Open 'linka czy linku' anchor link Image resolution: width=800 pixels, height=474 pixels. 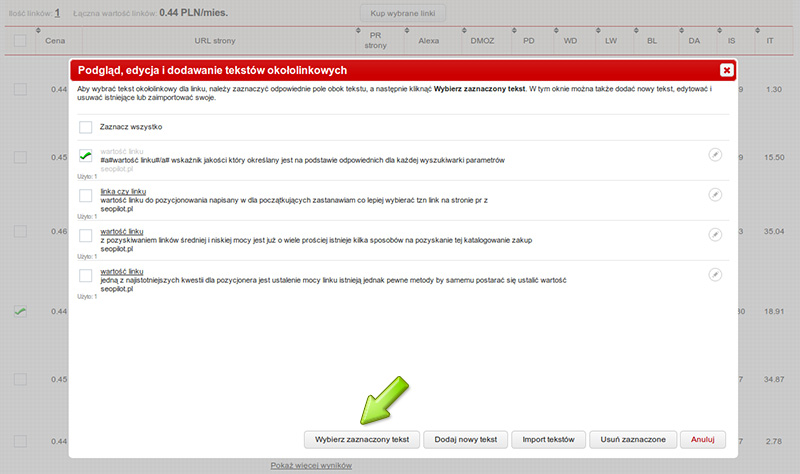tap(123, 190)
